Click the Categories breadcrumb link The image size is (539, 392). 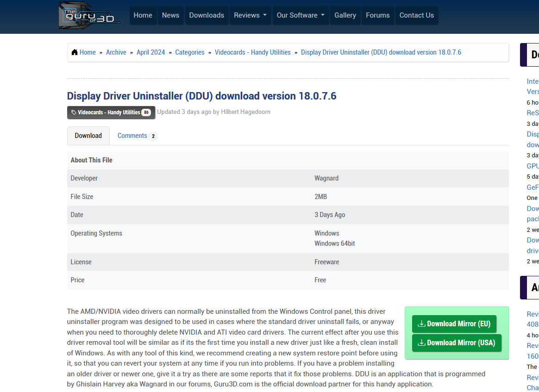tap(189, 52)
